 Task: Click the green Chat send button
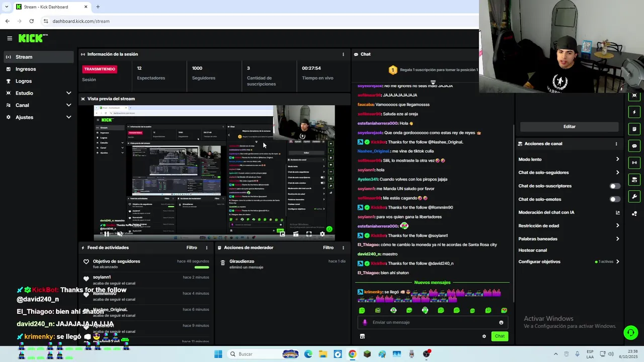coord(500,336)
